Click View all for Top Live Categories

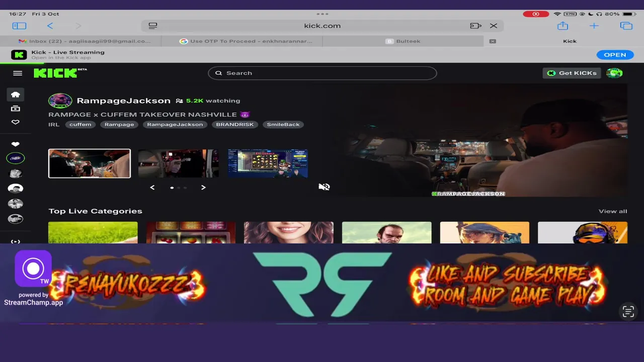point(613,211)
